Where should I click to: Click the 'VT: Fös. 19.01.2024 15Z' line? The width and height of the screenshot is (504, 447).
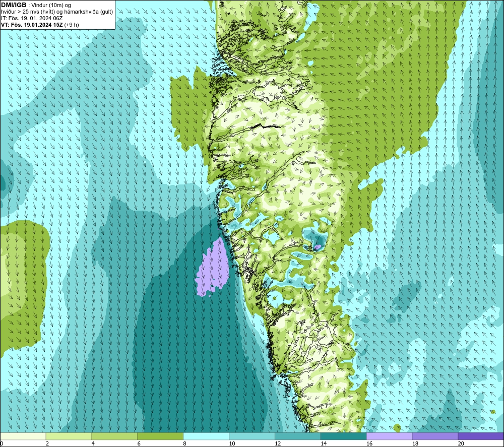[x=32, y=25]
